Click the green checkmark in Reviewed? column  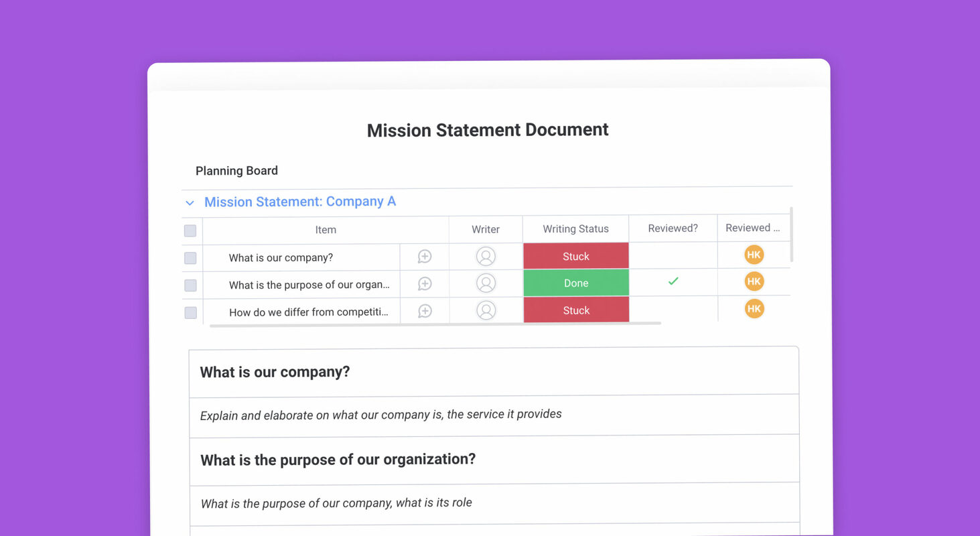[673, 281]
